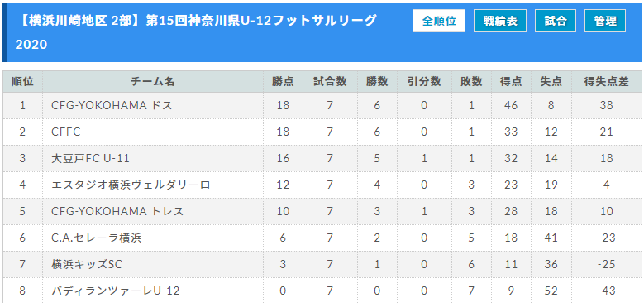Click the league title heading

click(196, 32)
